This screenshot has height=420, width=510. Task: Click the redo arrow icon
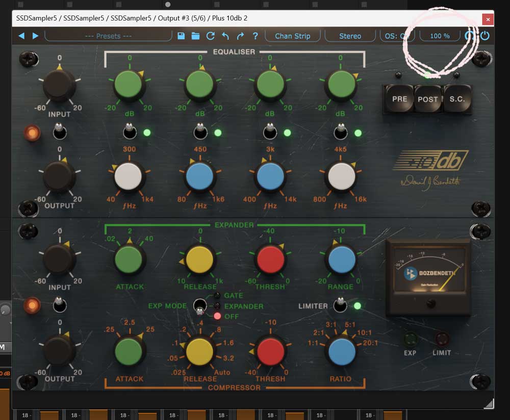point(240,36)
